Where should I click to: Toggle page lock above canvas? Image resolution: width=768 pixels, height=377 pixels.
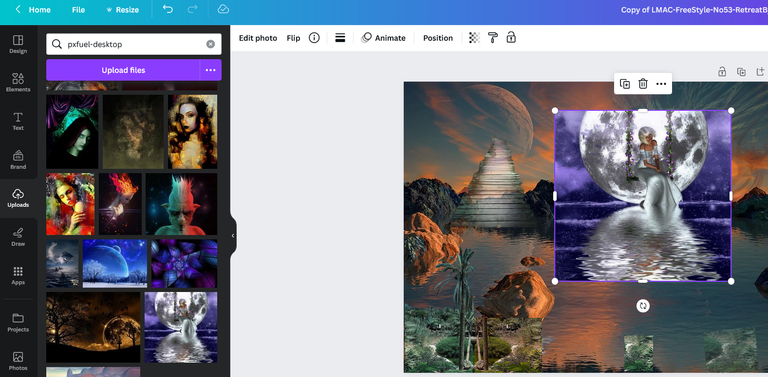tap(722, 72)
